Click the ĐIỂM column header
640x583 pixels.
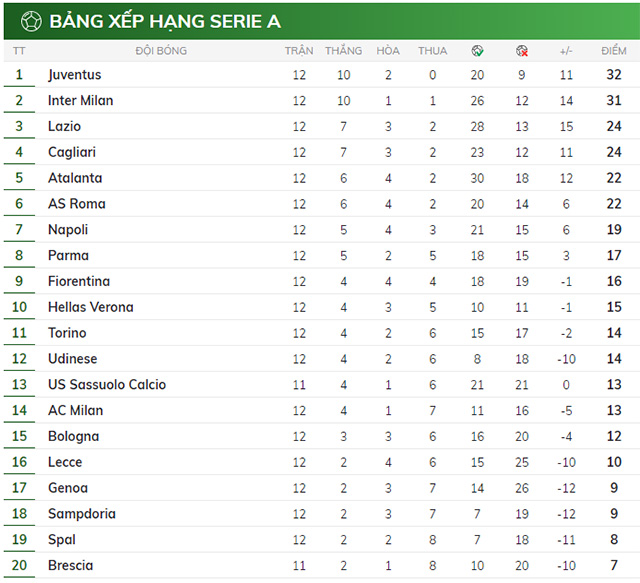tap(614, 50)
